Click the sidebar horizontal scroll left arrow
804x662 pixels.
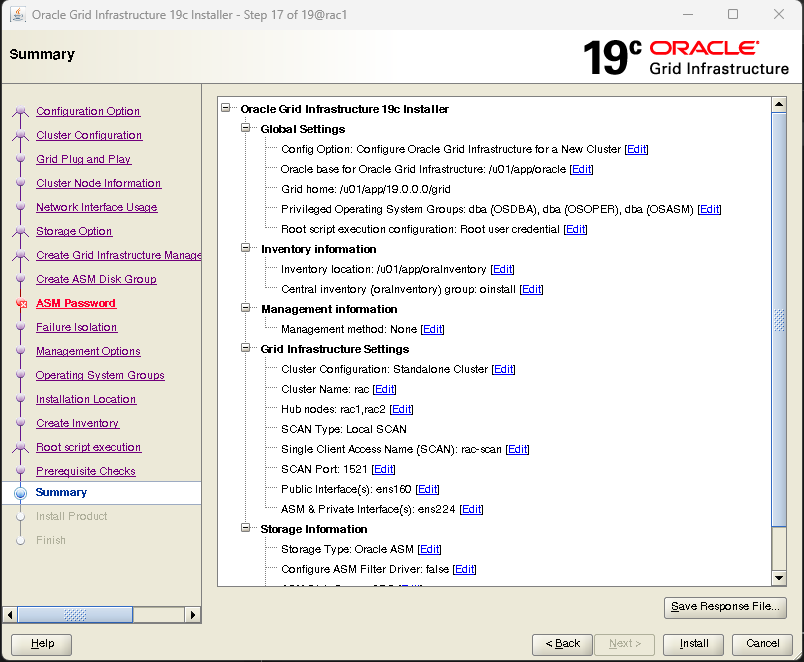[10, 614]
